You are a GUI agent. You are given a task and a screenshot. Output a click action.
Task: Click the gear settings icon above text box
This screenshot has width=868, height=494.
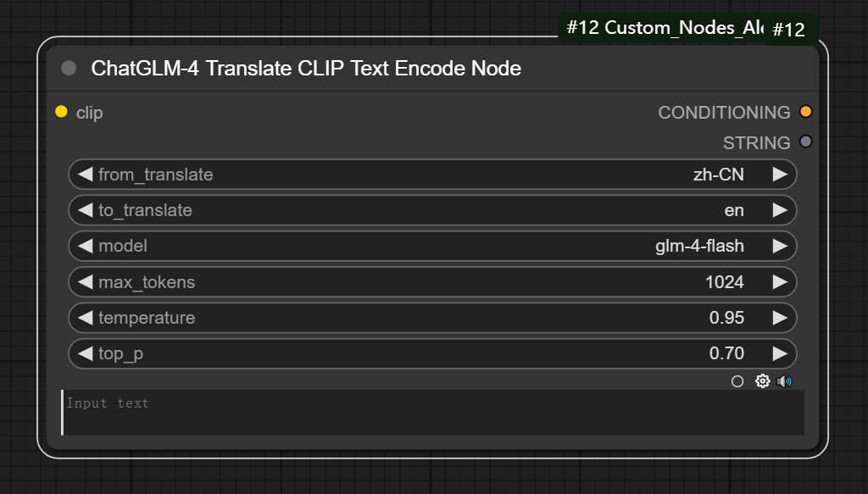pos(762,381)
